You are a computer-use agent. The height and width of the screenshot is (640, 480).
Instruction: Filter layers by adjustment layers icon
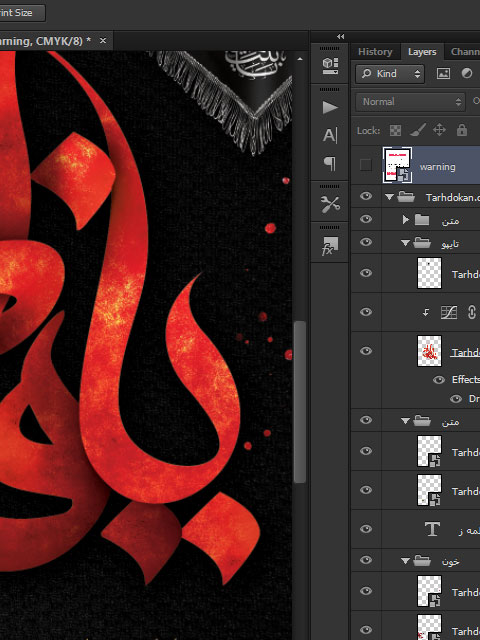(x=467, y=73)
